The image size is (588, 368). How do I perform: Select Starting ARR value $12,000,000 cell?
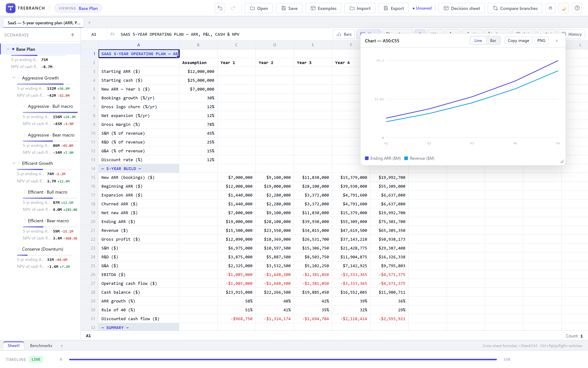coord(198,71)
